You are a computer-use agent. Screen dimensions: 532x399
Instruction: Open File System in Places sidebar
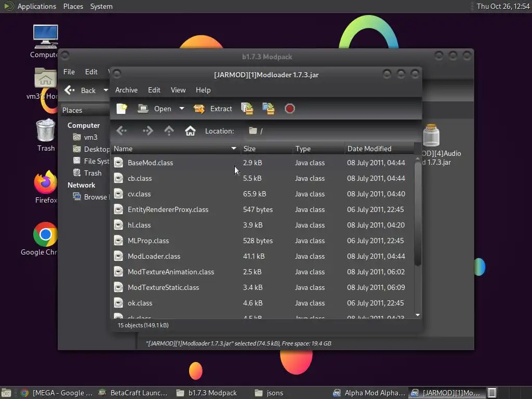pos(91,161)
